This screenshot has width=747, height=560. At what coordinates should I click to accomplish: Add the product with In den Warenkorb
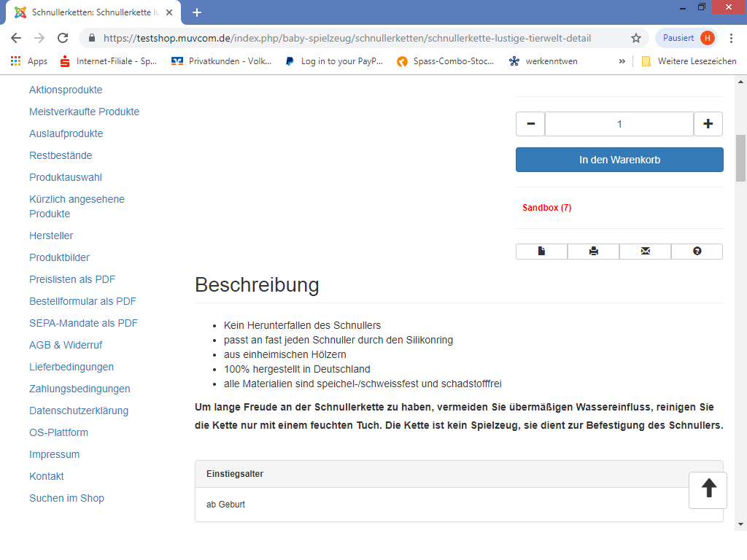(x=619, y=160)
